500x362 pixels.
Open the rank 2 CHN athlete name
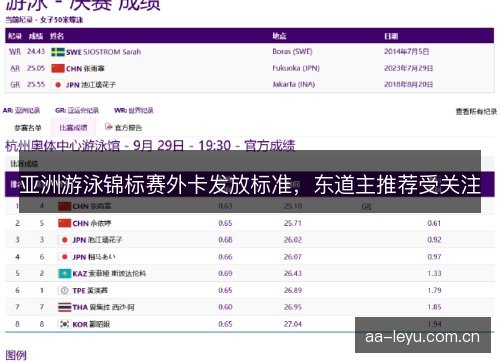tap(92, 223)
